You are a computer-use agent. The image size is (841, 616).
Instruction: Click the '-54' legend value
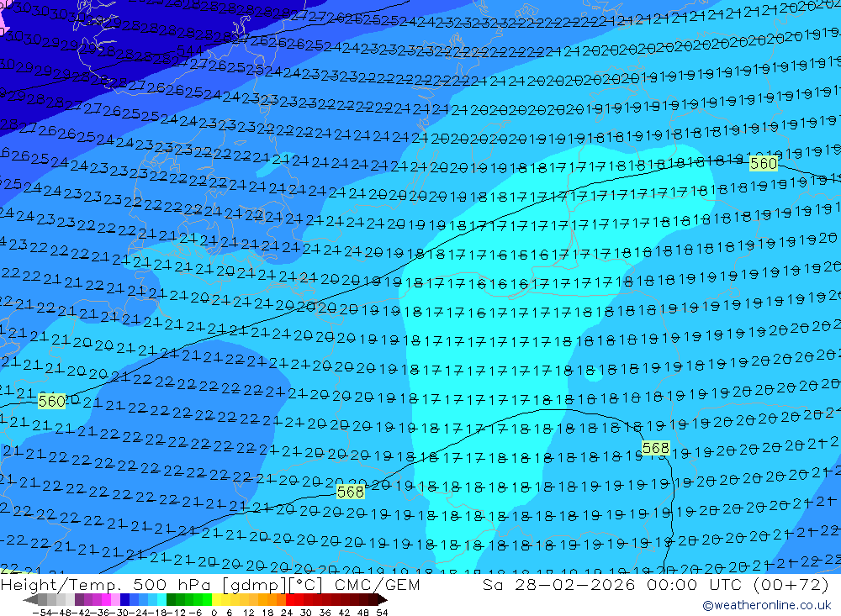(x=42, y=613)
